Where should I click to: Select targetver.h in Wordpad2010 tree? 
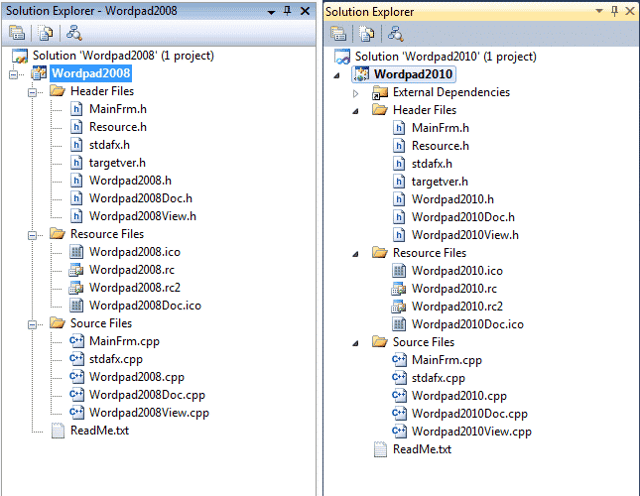(440, 182)
